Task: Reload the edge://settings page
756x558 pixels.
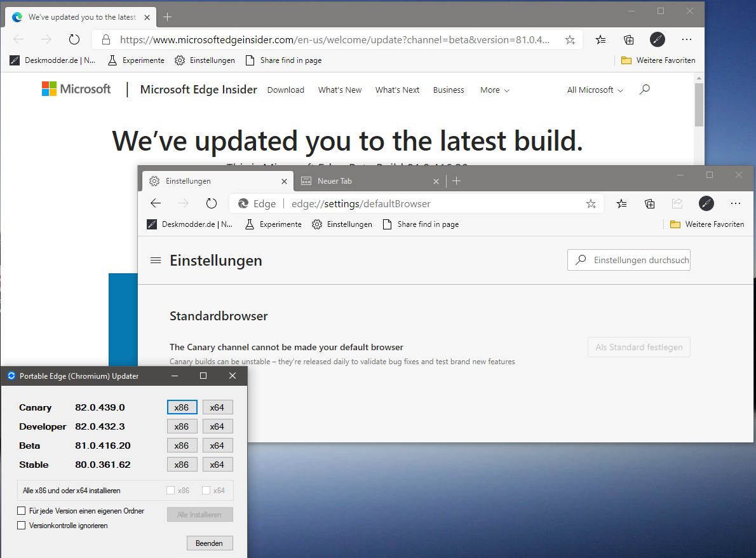Action: click(211, 203)
